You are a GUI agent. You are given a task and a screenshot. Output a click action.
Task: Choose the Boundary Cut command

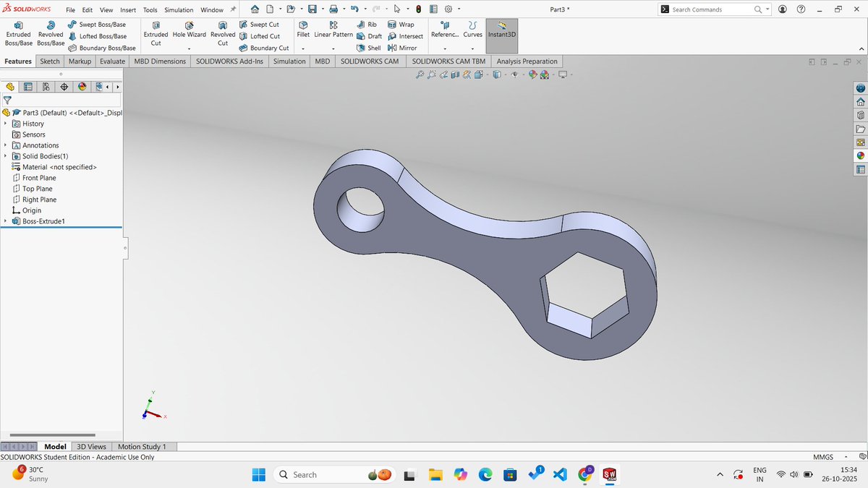pos(263,48)
